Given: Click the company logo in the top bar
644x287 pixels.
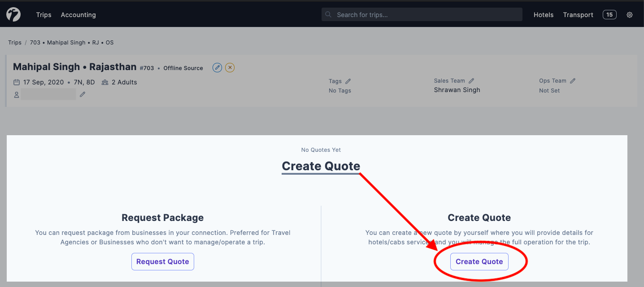Looking at the screenshot, I should tap(13, 14).
